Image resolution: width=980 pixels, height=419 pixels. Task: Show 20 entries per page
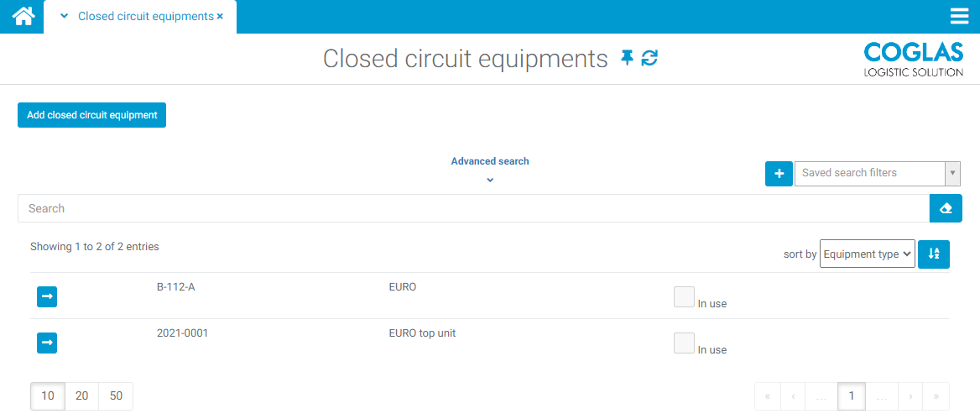point(82,396)
